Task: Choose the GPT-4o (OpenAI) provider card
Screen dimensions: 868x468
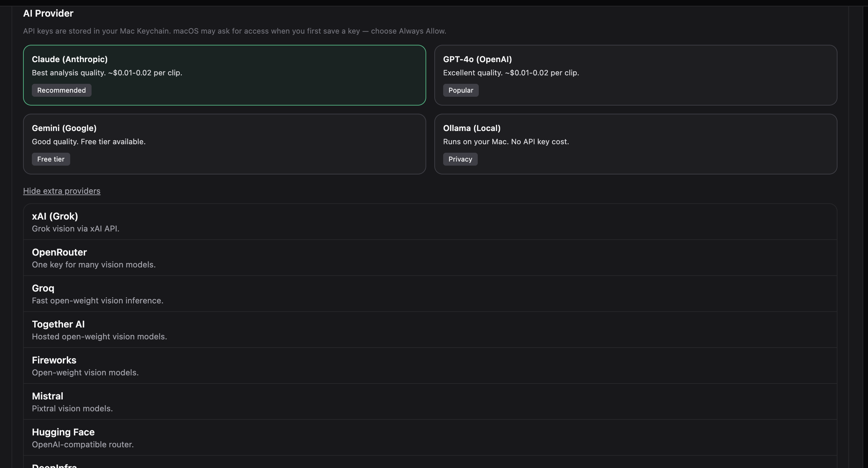Action: (x=636, y=75)
